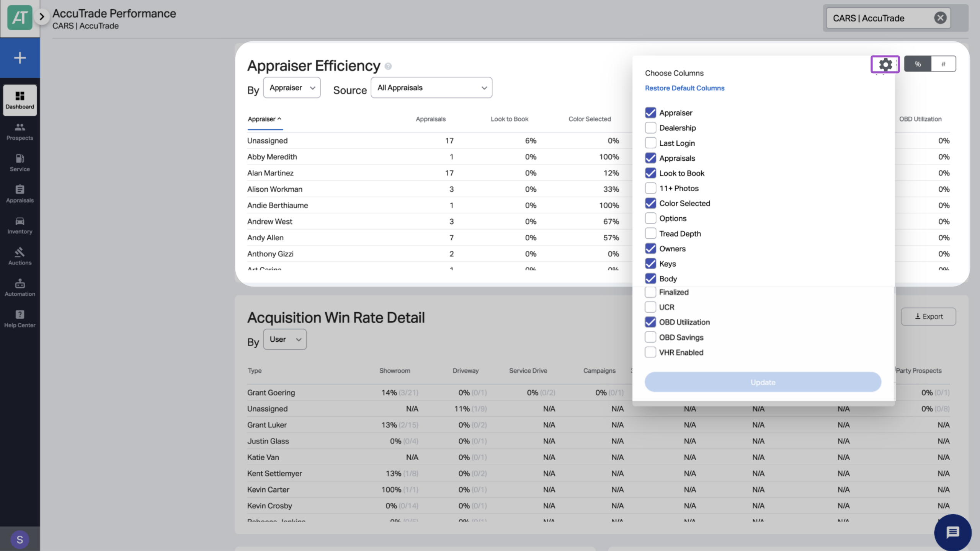Click the column settings gear icon
The width and height of the screenshot is (980, 551).
pyautogui.click(x=885, y=64)
